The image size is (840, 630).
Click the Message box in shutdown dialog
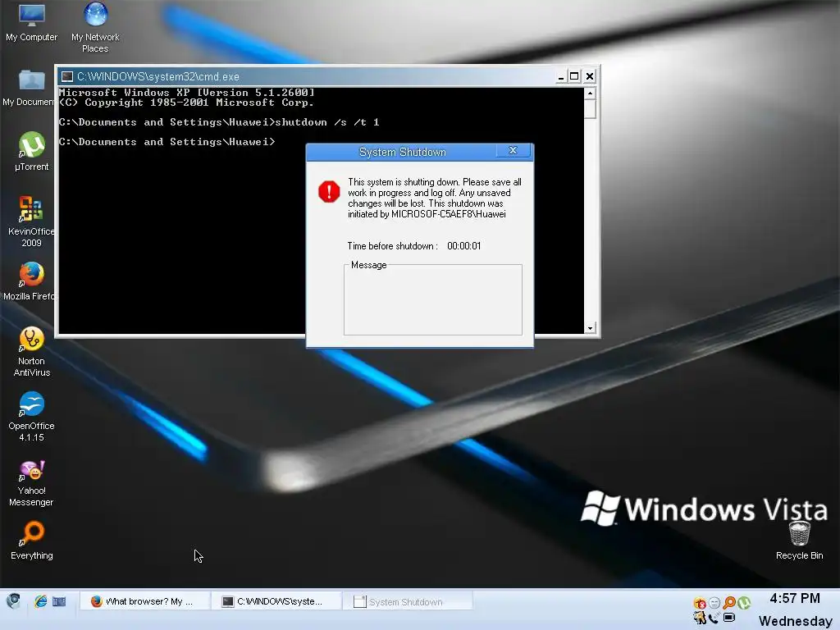(433, 300)
